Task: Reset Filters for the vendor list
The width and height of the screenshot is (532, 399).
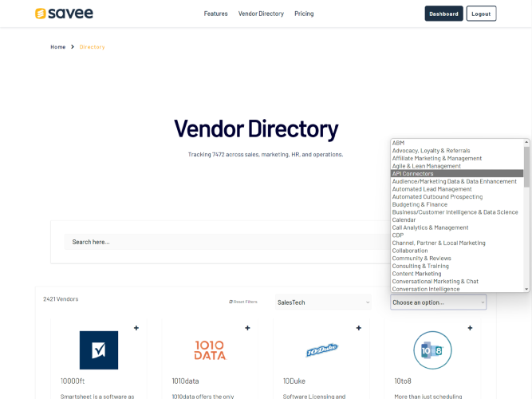Action: [243, 302]
